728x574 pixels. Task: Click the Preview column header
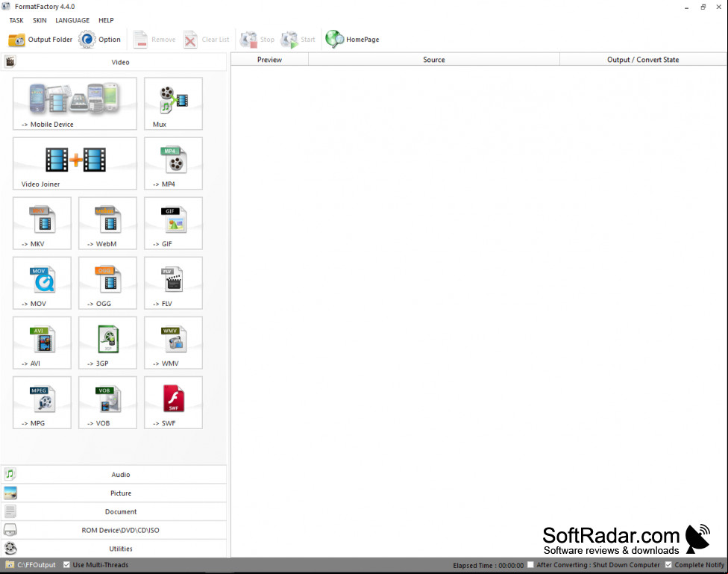point(270,60)
